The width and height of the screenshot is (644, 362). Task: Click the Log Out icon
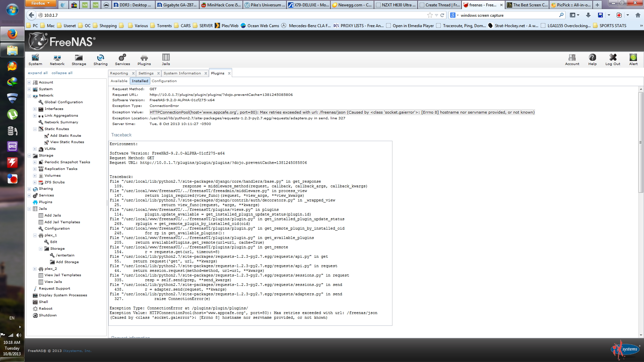(613, 60)
